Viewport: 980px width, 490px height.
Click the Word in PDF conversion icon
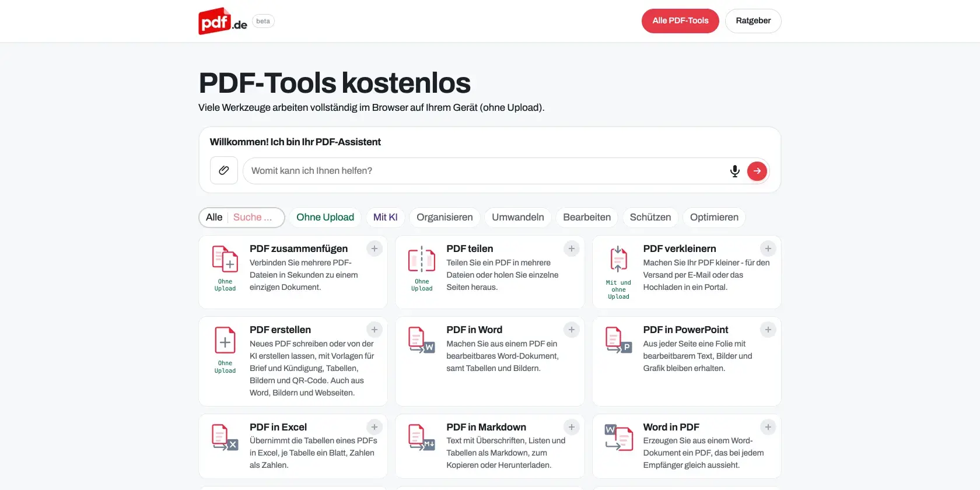point(618,437)
